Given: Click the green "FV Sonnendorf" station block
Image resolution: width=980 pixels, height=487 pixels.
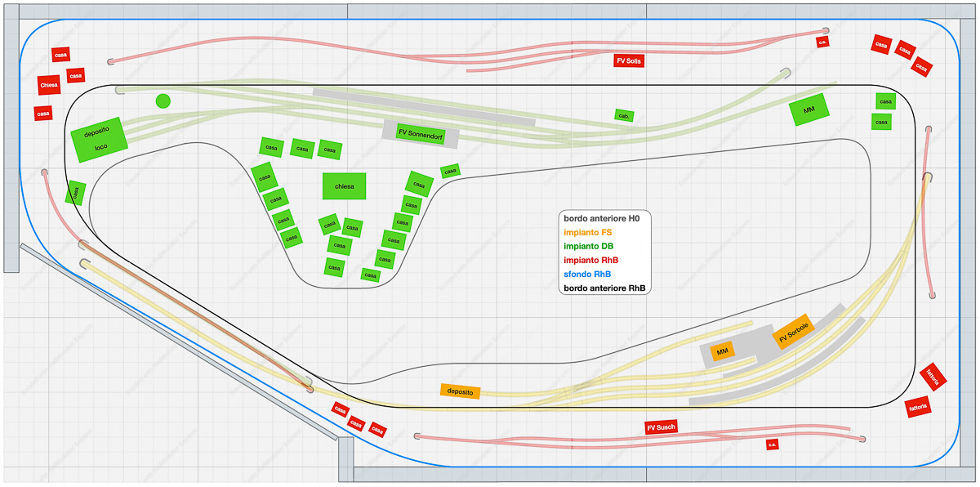Looking at the screenshot, I should click(421, 132).
